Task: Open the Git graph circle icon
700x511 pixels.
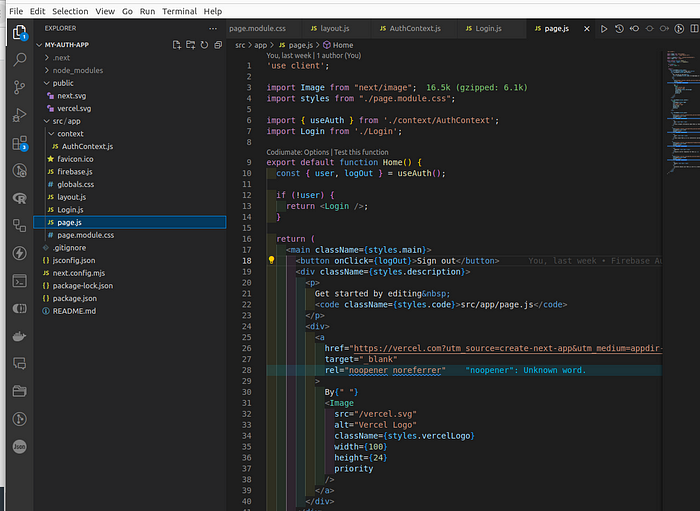Action: [x=20, y=419]
